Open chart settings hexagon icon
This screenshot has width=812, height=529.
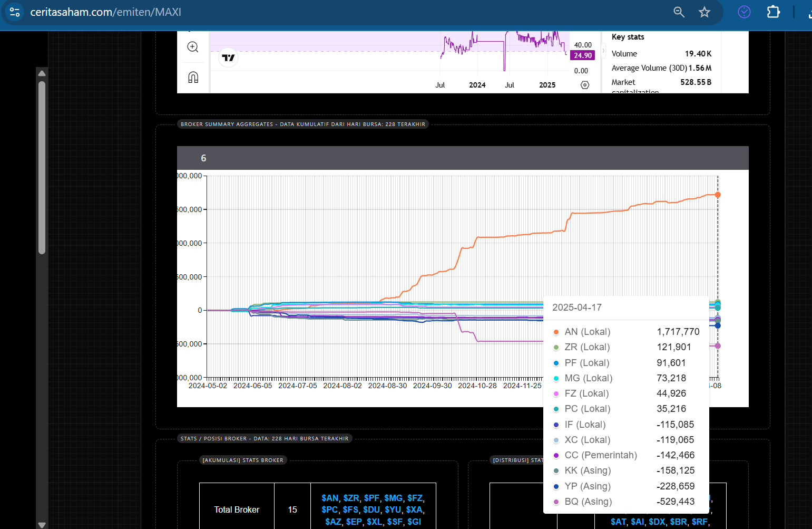pyautogui.click(x=585, y=85)
